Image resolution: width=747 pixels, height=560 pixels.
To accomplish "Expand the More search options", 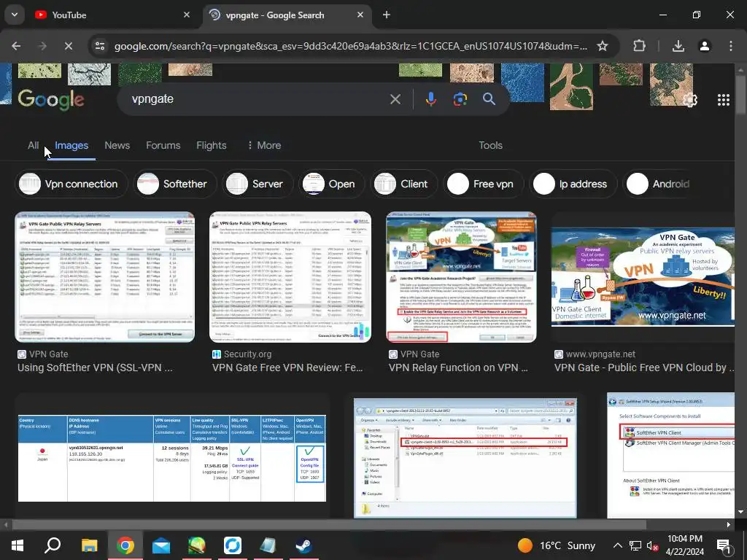I will [x=264, y=145].
